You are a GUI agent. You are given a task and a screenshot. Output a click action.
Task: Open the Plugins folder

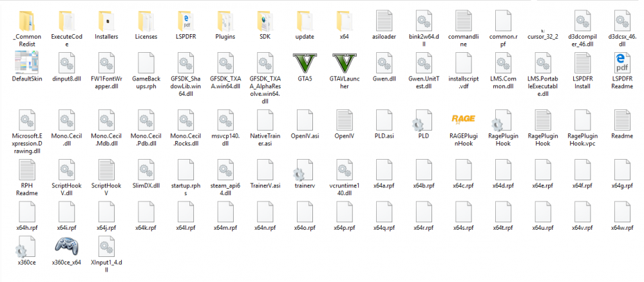coord(225,21)
